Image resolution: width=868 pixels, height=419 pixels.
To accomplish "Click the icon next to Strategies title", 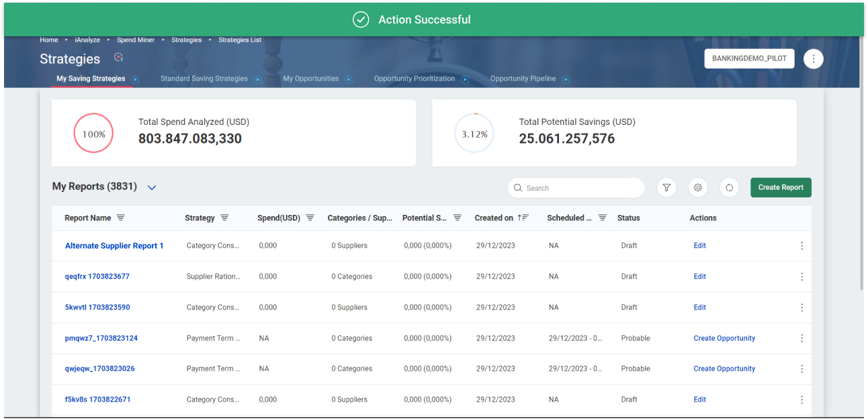I will [x=119, y=58].
